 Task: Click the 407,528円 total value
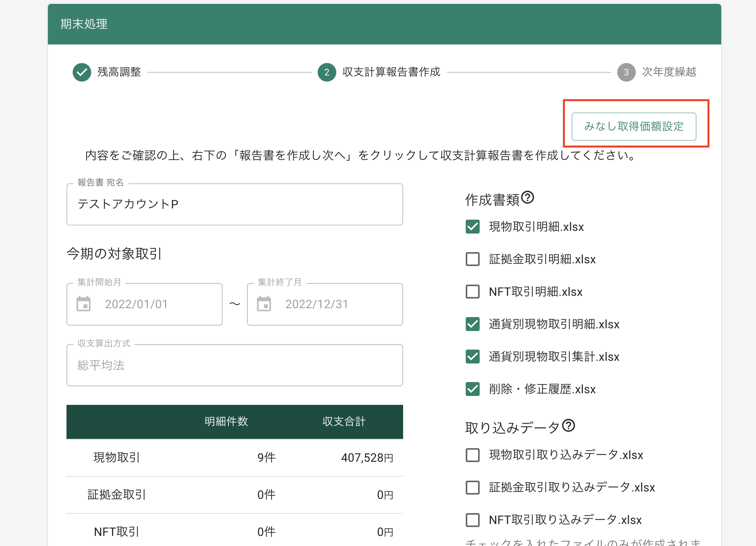367,458
